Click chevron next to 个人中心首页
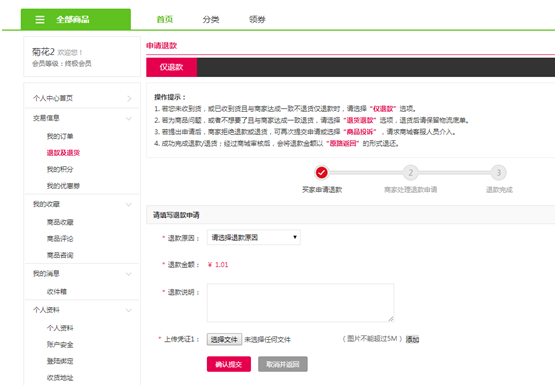This screenshot has height=387, width=557. (x=129, y=99)
